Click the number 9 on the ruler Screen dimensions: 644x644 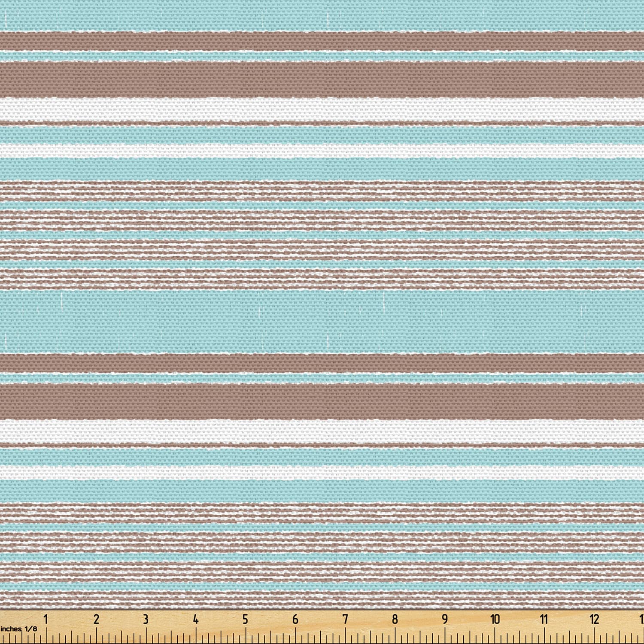[445, 619]
